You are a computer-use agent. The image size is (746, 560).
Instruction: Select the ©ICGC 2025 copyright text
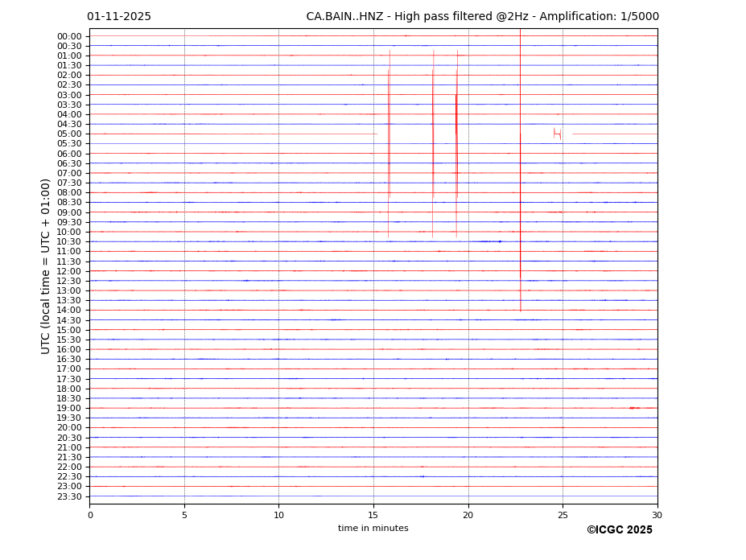[x=619, y=529]
